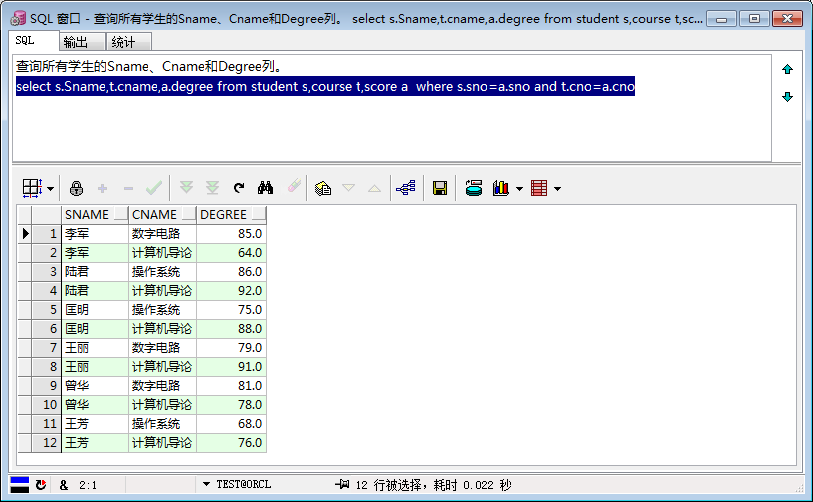
Task: Click the refresh query icon
Action: click(x=239, y=188)
